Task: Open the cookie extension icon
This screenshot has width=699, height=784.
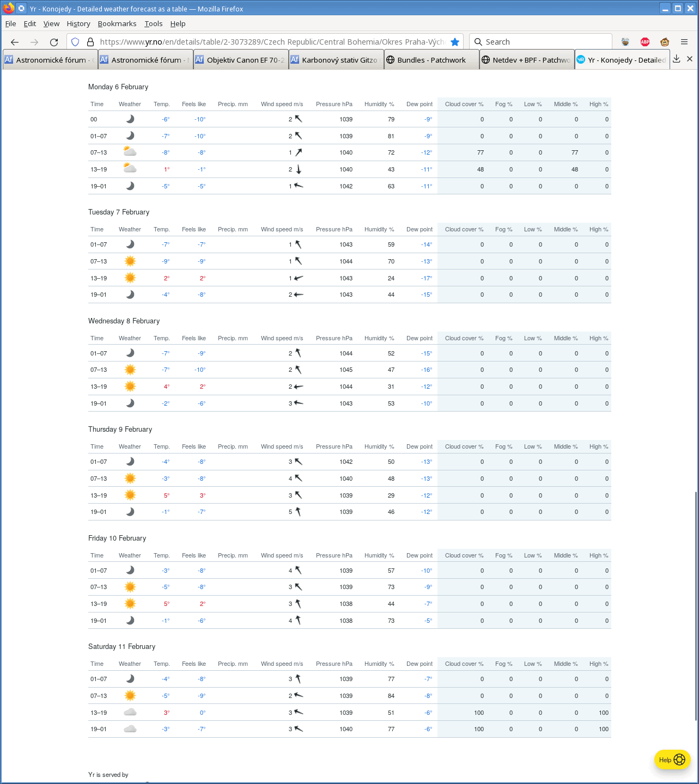Action: [625, 42]
